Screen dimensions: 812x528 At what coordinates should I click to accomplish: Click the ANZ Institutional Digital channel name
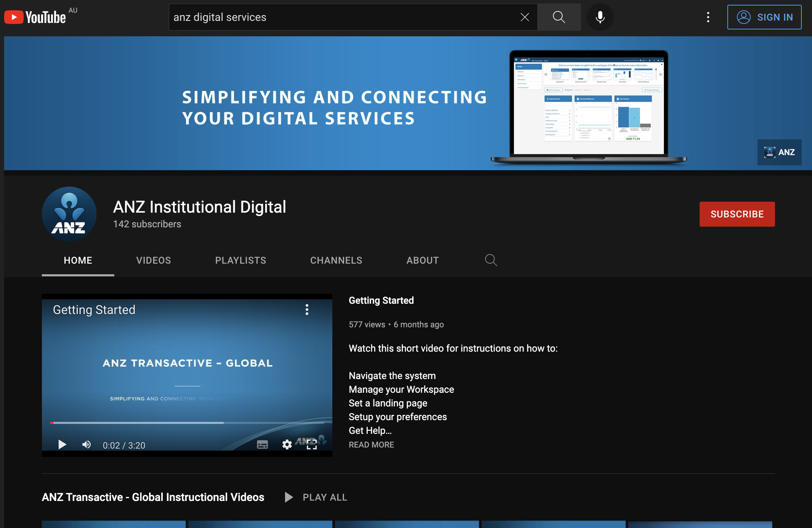click(x=200, y=207)
